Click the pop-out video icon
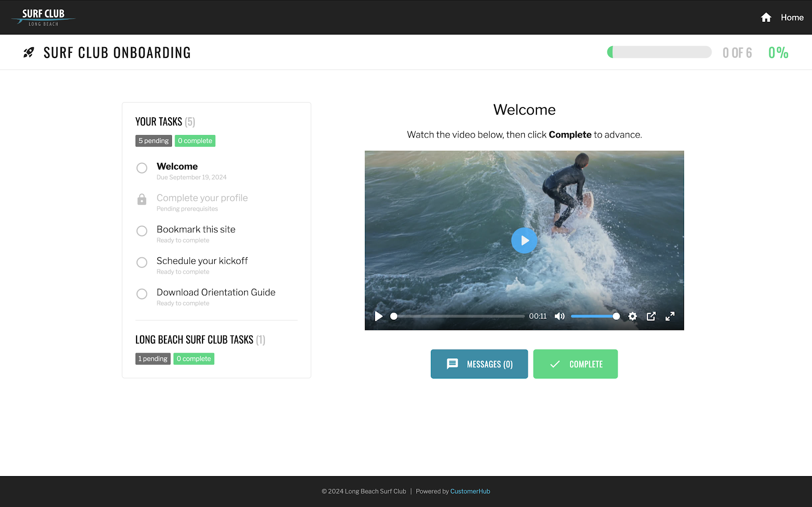Image resolution: width=812 pixels, height=507 pixels. tap(651, 316)
